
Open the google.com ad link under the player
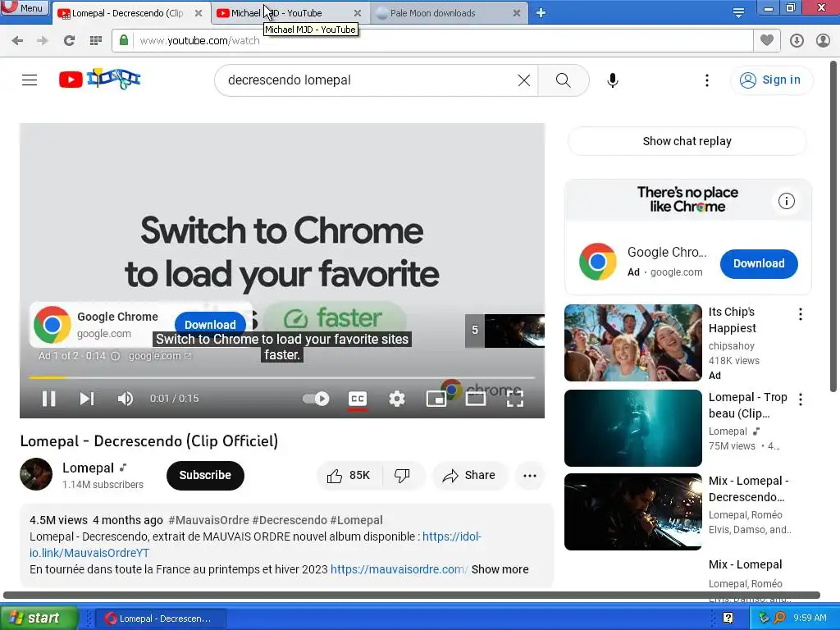(x=160, y=356)
